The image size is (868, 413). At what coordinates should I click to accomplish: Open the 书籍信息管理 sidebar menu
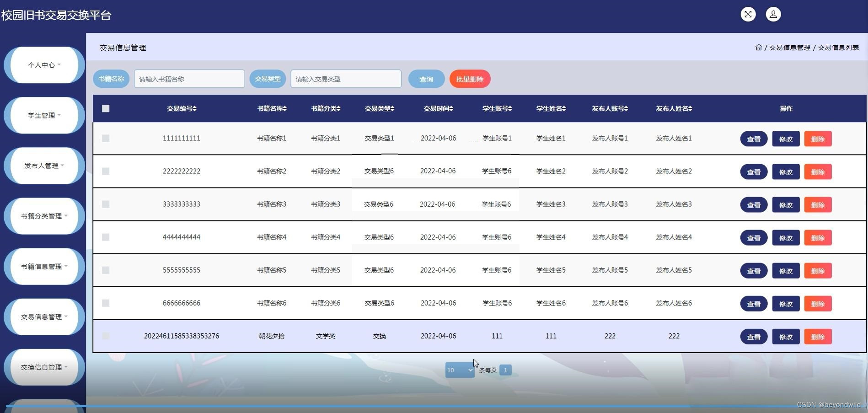43,266
